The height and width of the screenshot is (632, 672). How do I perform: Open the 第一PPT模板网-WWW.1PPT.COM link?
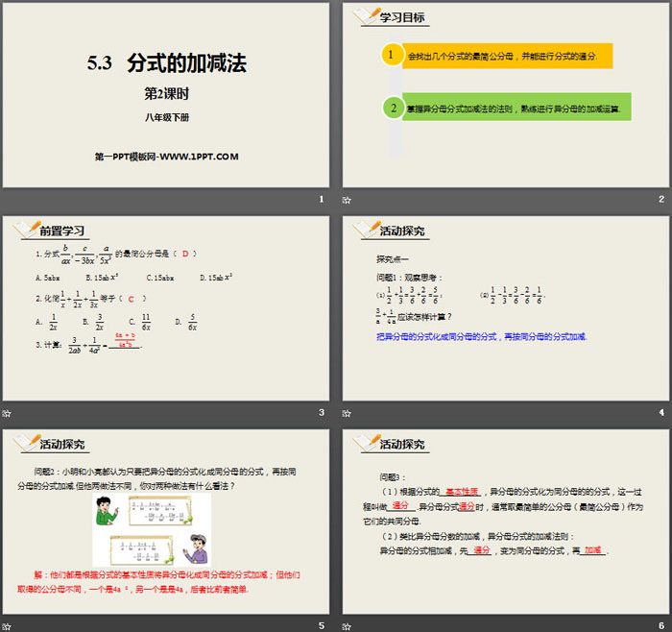click(x=166, y=157)
